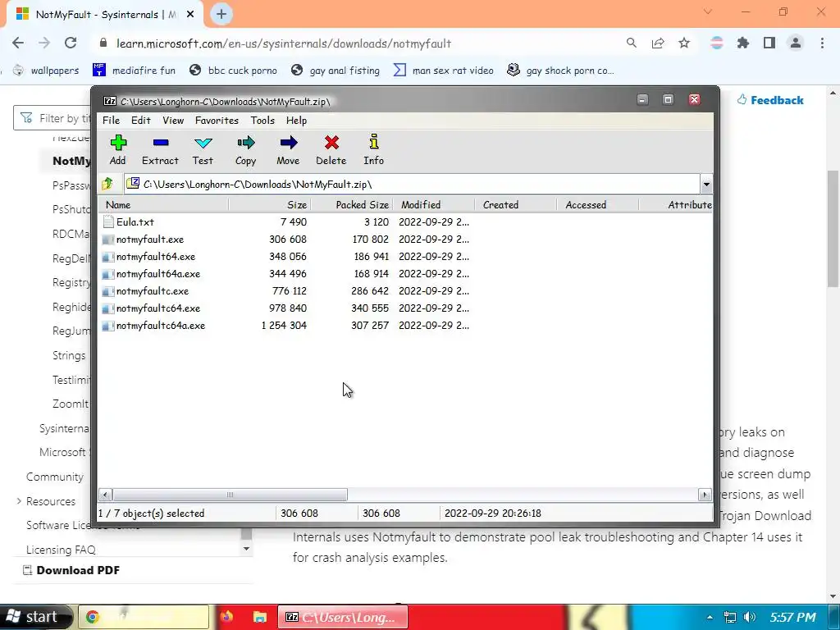Open a new browser tab
840x630 pixels.
[x=221, y=14]
